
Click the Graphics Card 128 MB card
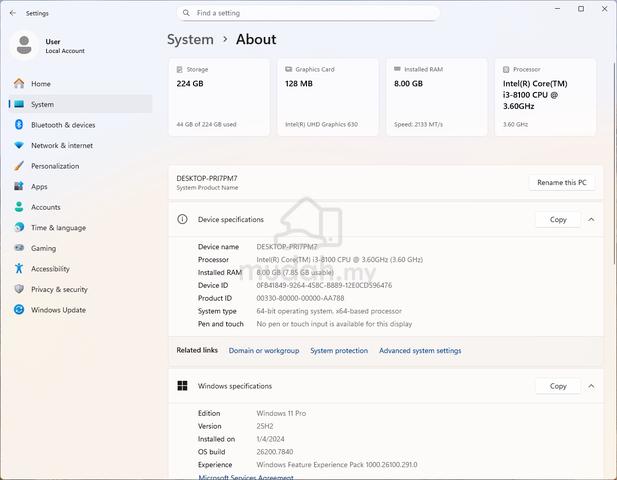[328, 97]
